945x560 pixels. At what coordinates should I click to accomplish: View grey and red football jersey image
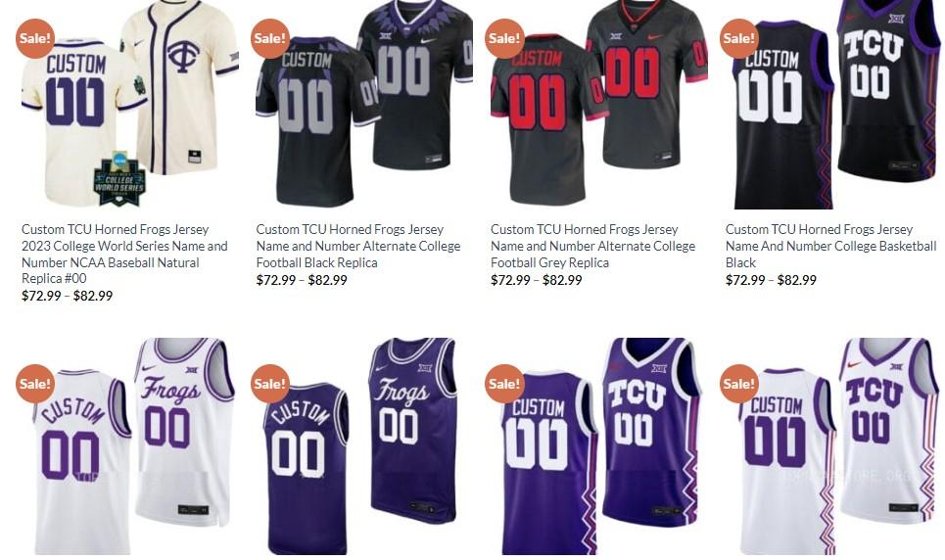(x=598, y=105)
